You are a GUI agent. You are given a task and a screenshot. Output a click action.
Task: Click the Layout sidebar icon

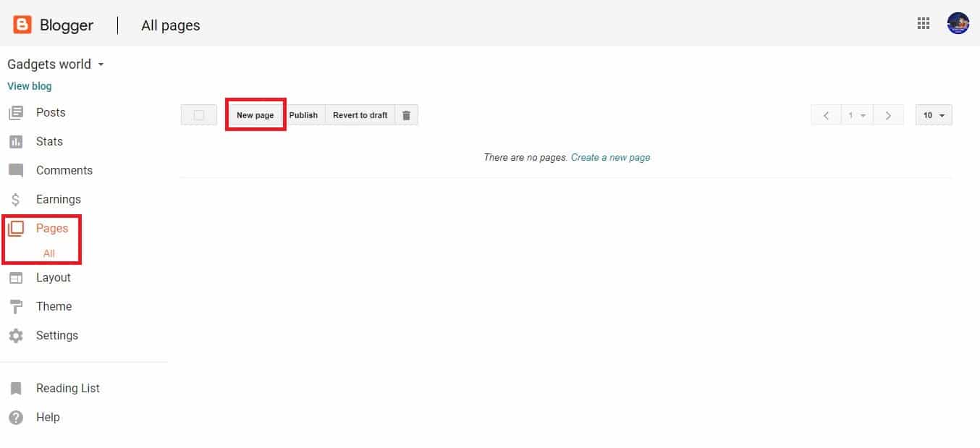tap(15, 278)
